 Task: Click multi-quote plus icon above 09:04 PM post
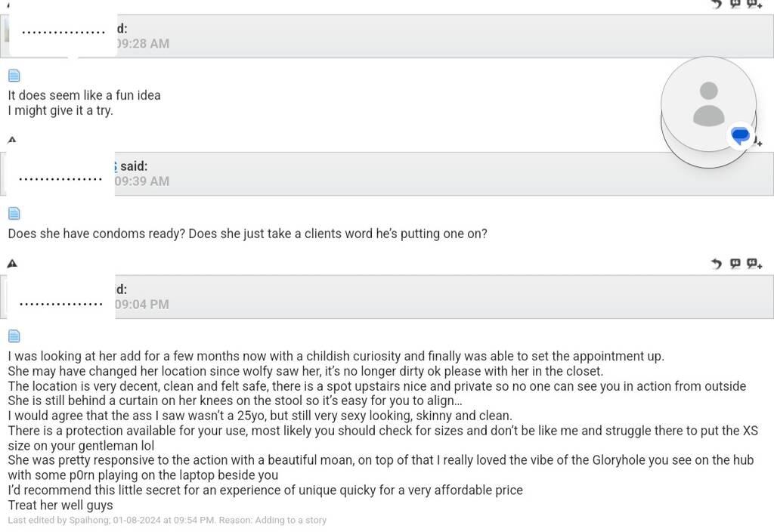(754, 264)
